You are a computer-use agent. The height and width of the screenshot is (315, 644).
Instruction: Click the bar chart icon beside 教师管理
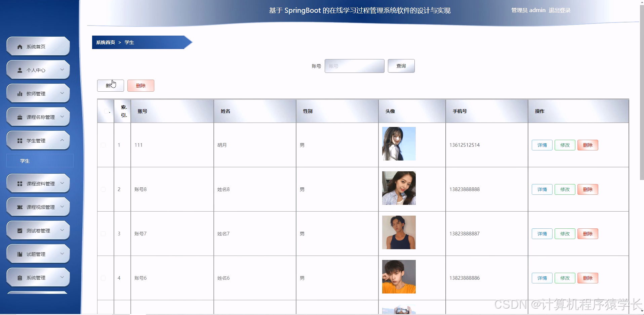pos(20,94)
